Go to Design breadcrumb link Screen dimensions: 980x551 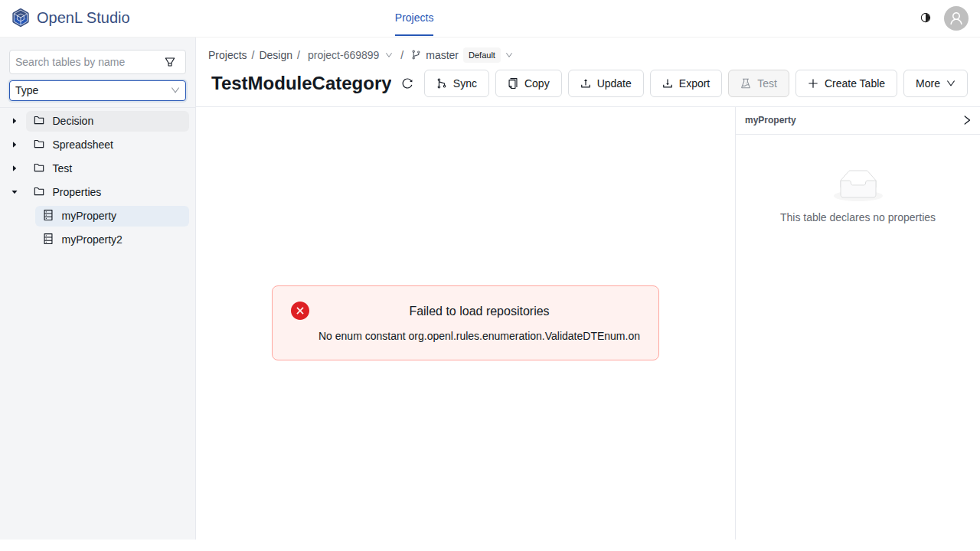coord(276,55)
